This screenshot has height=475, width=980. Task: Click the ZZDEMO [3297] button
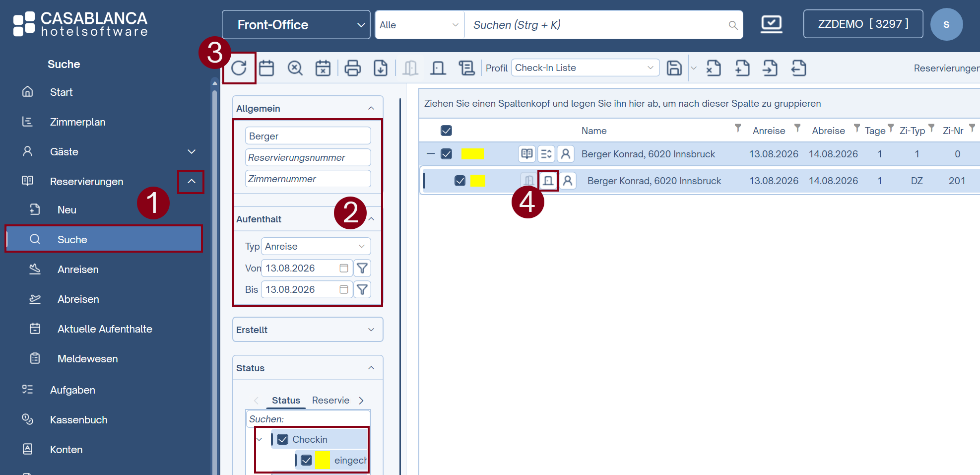863,24
